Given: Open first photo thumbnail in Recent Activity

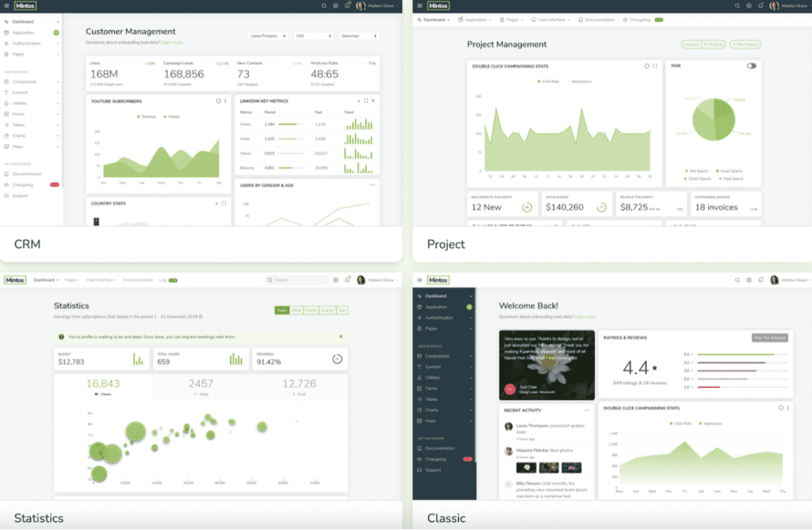Looking at the screenshot, I should [527, 467].
